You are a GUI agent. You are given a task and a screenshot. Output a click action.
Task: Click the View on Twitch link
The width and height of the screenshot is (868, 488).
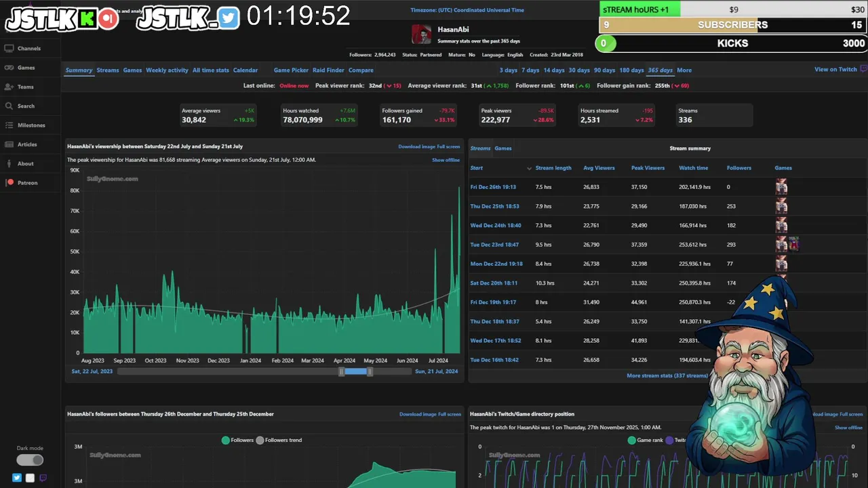[835, 69]
